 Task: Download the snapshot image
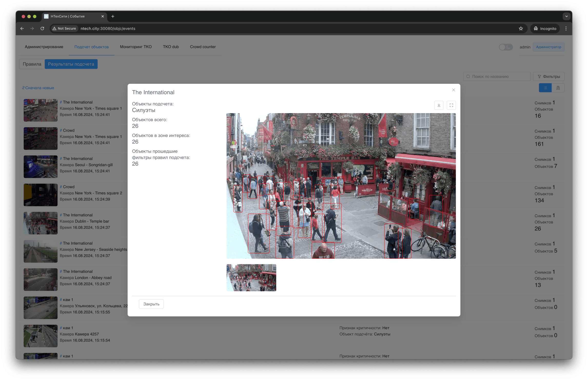(439, 105)
